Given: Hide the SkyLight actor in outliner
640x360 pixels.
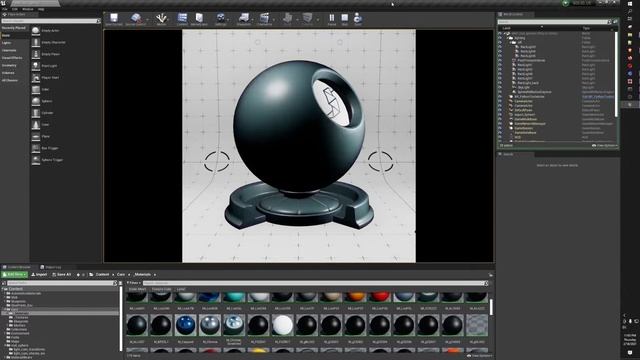Looking at the screenshot, I should point(500,87).
